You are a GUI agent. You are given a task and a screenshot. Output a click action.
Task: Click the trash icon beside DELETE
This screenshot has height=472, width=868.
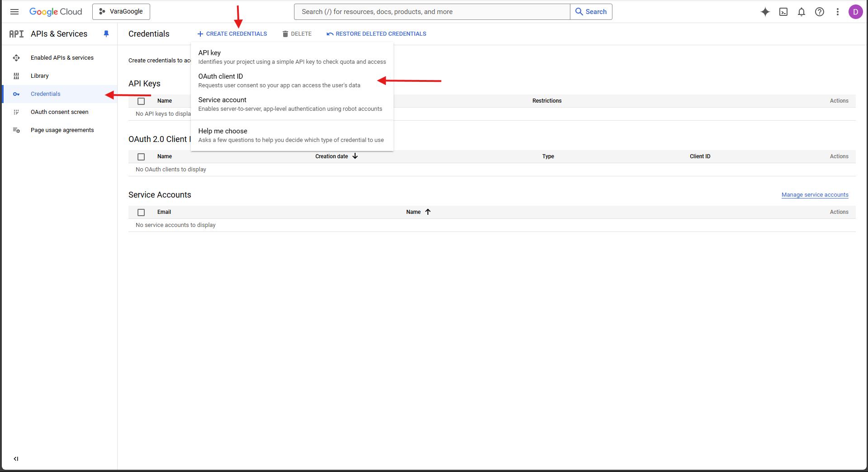coord(285,34)
